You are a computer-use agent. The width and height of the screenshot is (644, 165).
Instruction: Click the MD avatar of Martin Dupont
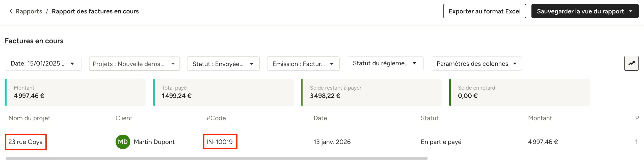click(123, 142)
